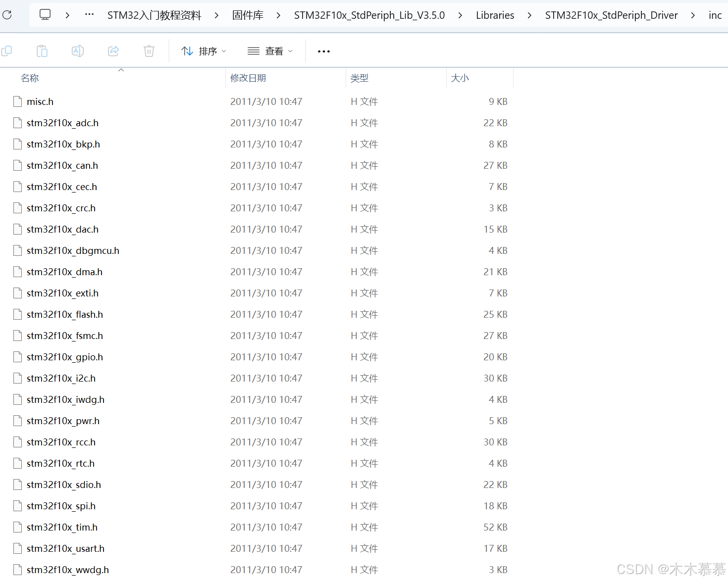Click the 17 KB size of stm32f10x_usart.h

point(495,548)
